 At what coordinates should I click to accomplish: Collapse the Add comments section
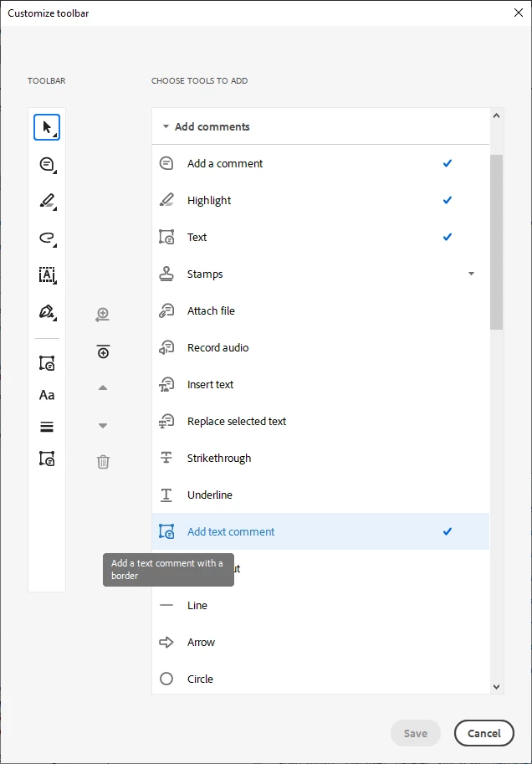click(166, 126)
